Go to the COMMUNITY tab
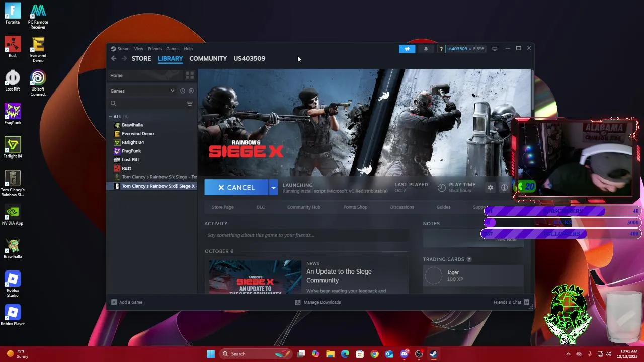This screenshot has height=362, width=644. click(x=208, y=59)
